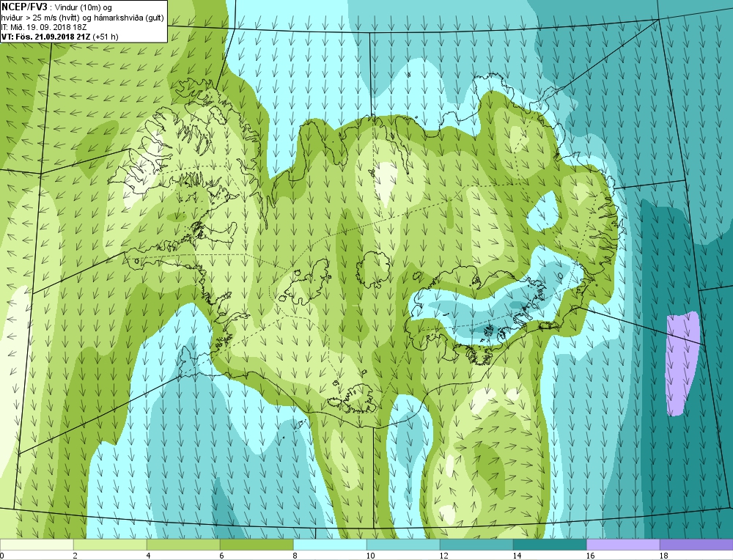Click the 6–8 m/s legend color swatch

coord(257,545)
